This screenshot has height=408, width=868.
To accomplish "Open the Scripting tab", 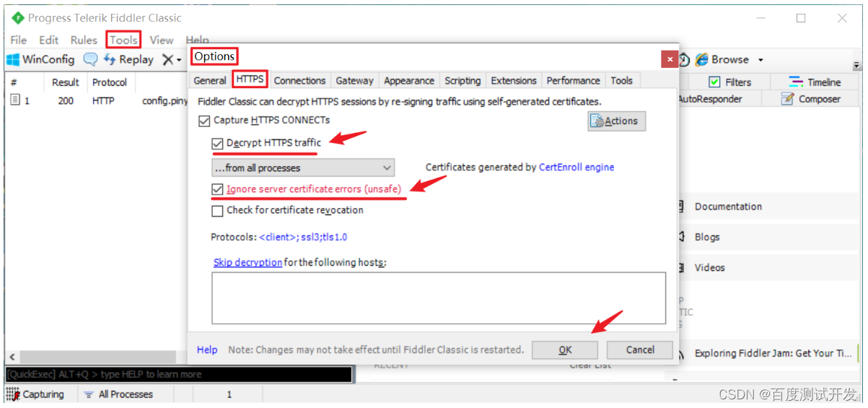I will coord(463,80).
